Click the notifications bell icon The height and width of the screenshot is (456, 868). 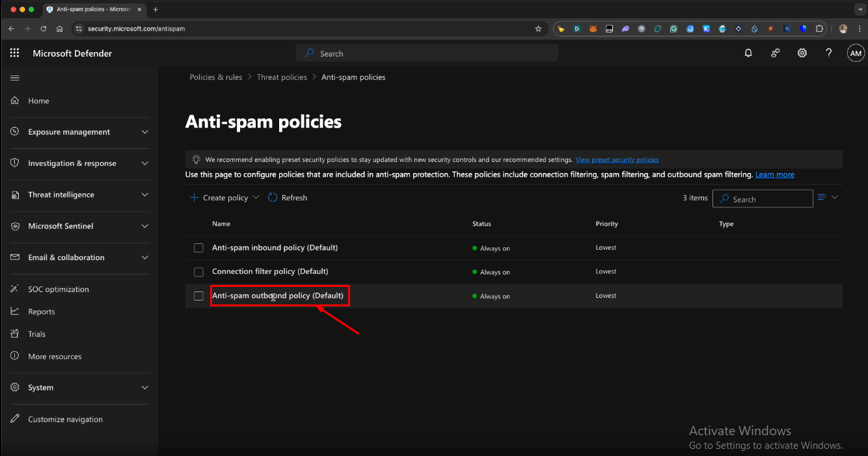pyautogui.click(x=748, y=53)
